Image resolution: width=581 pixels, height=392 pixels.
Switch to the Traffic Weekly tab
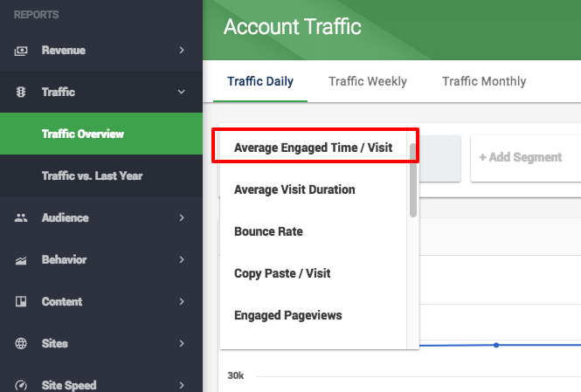368,81
